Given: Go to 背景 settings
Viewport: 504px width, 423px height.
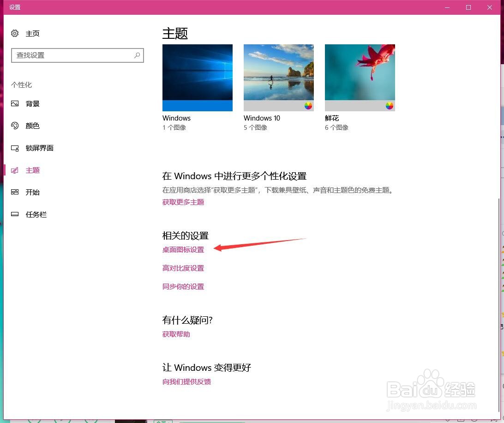Looking at the screenshot, I should coord(32,103).
